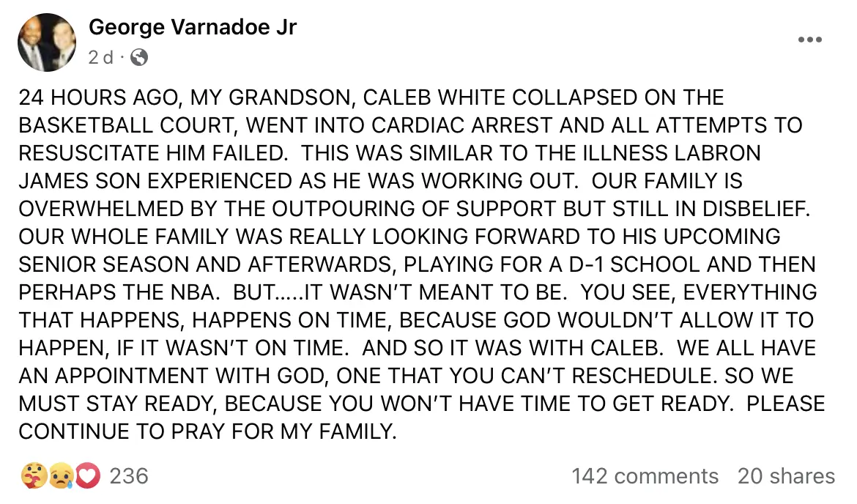View the 236 reactions list

(x=129, y=476)
